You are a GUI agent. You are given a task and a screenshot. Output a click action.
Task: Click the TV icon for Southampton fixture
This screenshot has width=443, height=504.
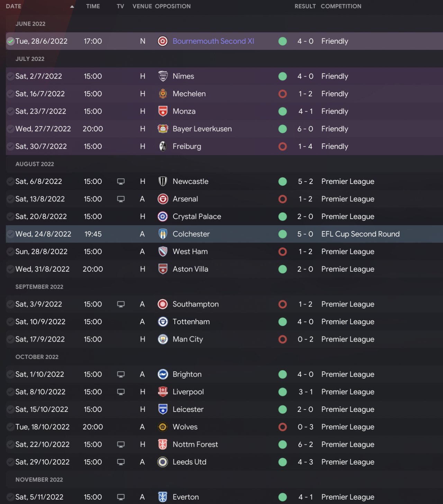tap(121, 304)
